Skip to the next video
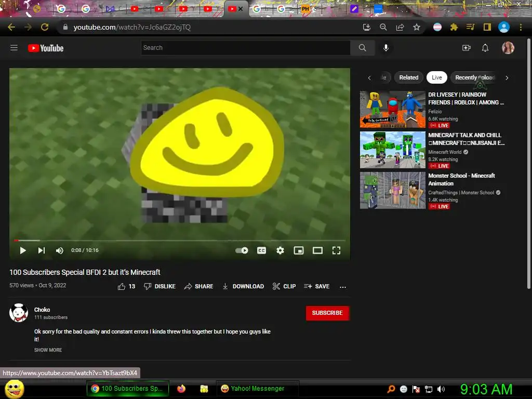The width and height of the screenshot is (532, 399). (x=42, y=250)
